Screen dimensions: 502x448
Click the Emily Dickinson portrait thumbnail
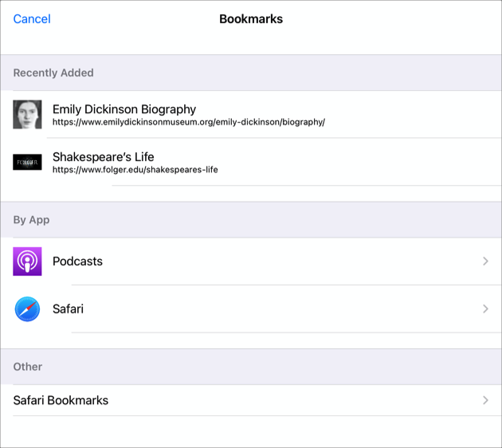[27, 115]
